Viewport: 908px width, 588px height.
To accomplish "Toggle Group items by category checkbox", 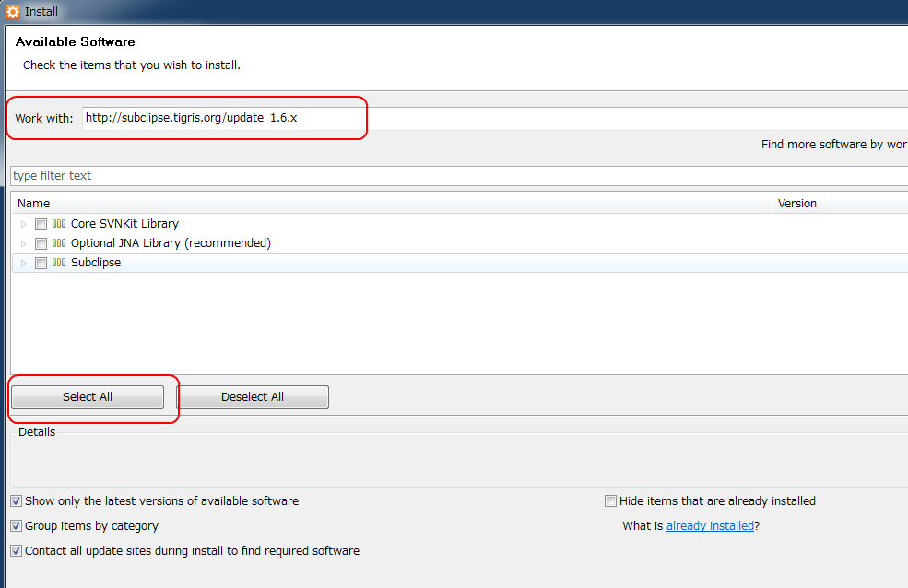I will (x=17, y=526).
